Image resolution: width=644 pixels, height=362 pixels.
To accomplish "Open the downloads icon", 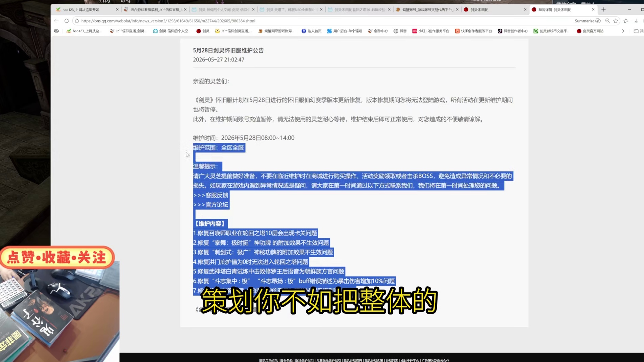I will [636, 21].
